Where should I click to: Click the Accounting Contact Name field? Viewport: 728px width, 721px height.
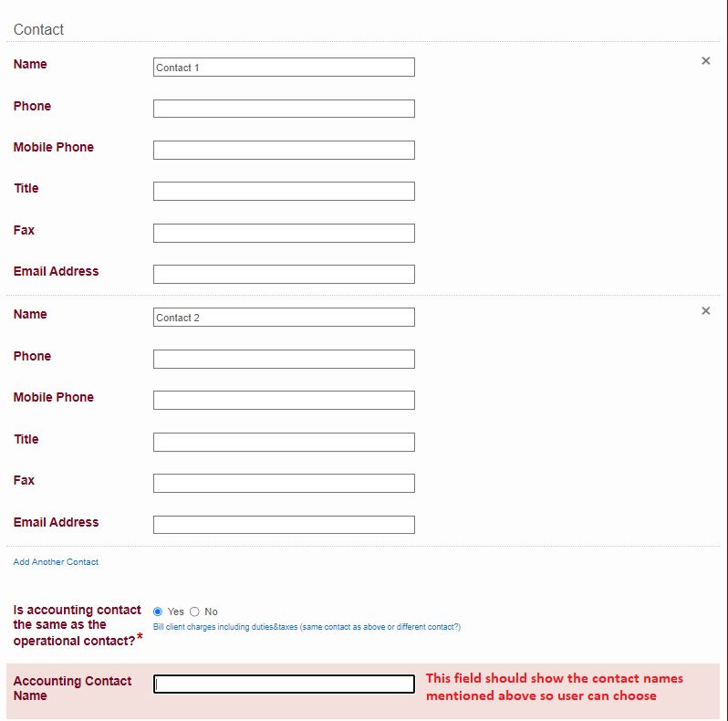pos(284,684)
